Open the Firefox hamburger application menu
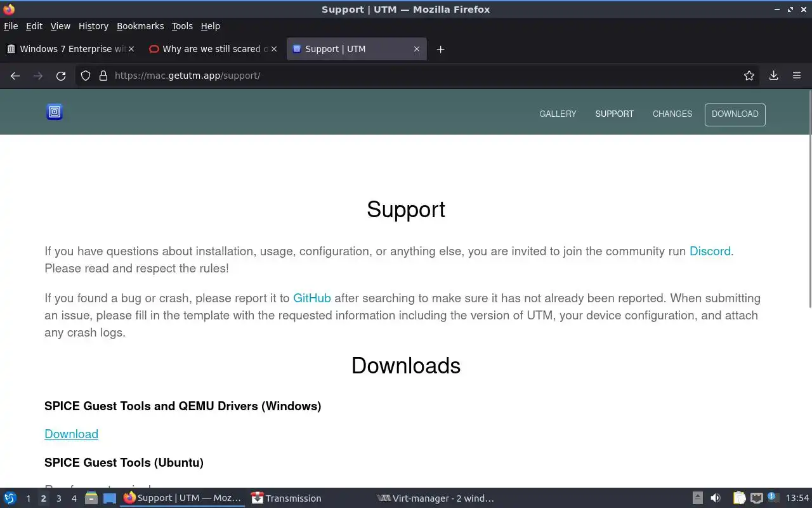The width and height of the screenshot is (812, 508). pos(797,76)
